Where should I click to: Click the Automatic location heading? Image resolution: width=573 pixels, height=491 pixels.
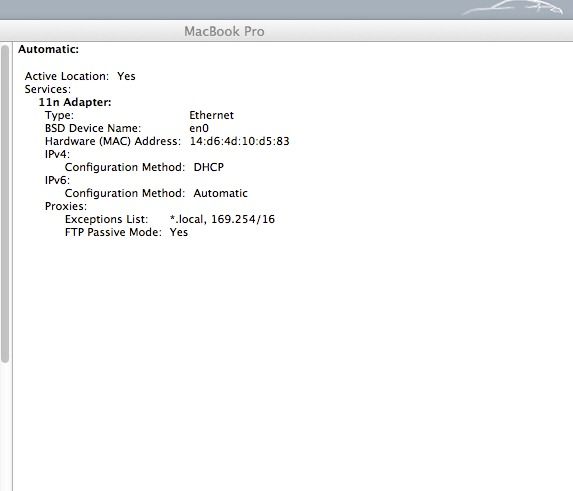[48, 49]
